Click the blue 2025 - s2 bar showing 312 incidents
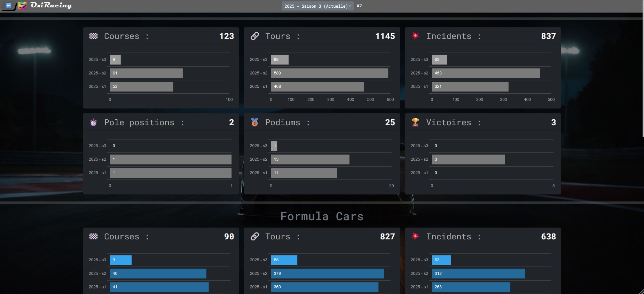Image resolution: width=644 pixels, height=294 pixels. click(x=478, y=273)
